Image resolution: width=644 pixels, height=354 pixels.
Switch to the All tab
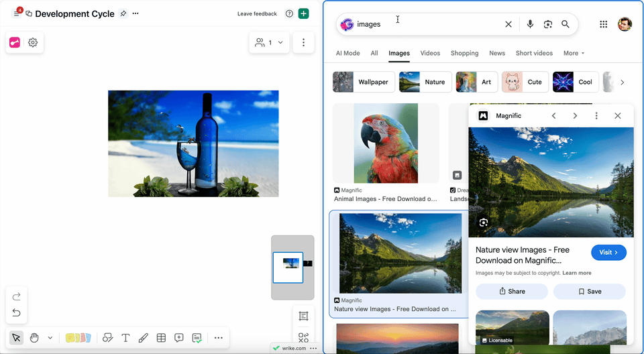(374, 53)
